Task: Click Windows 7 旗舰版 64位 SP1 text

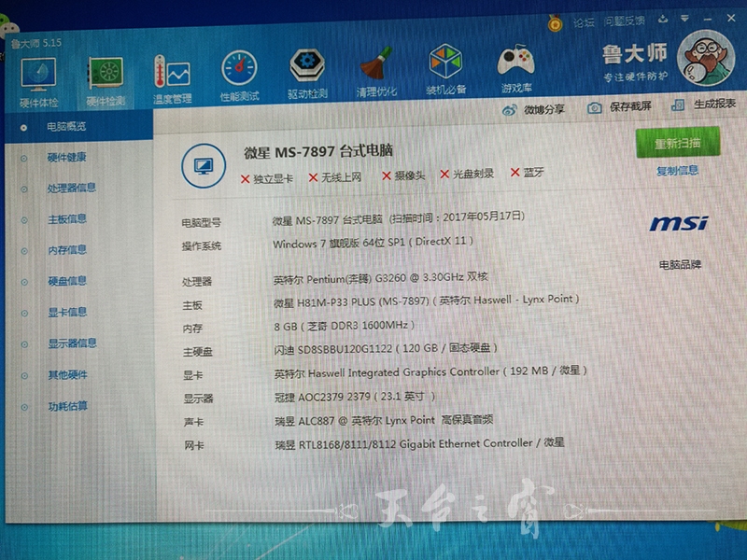Action: 373,243
